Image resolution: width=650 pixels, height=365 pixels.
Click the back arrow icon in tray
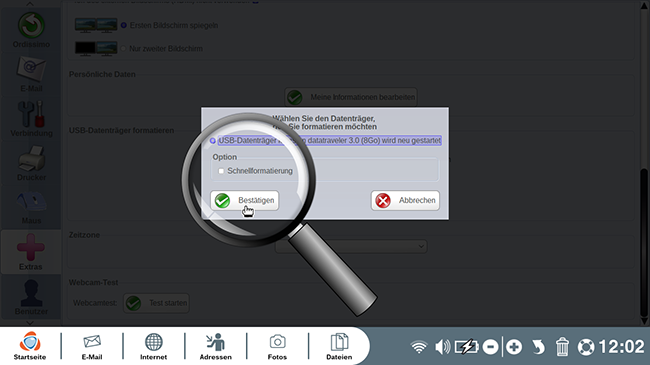(x=538, y=347)
